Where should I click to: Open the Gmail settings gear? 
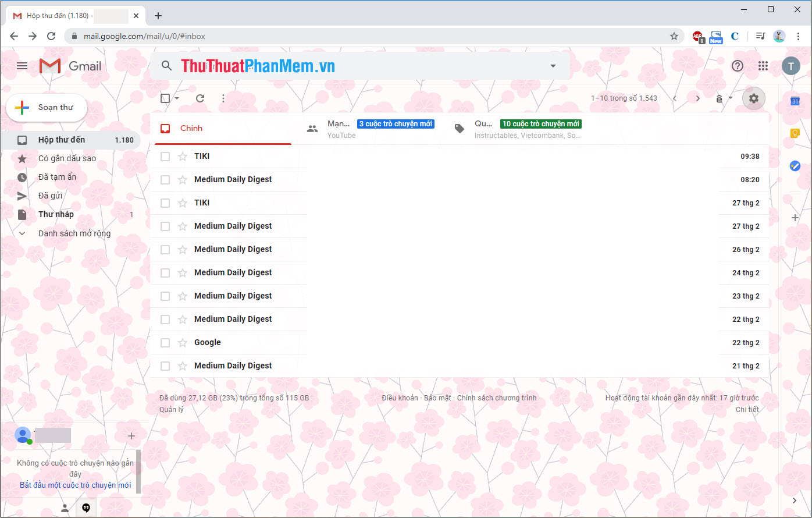pos(753,98)
